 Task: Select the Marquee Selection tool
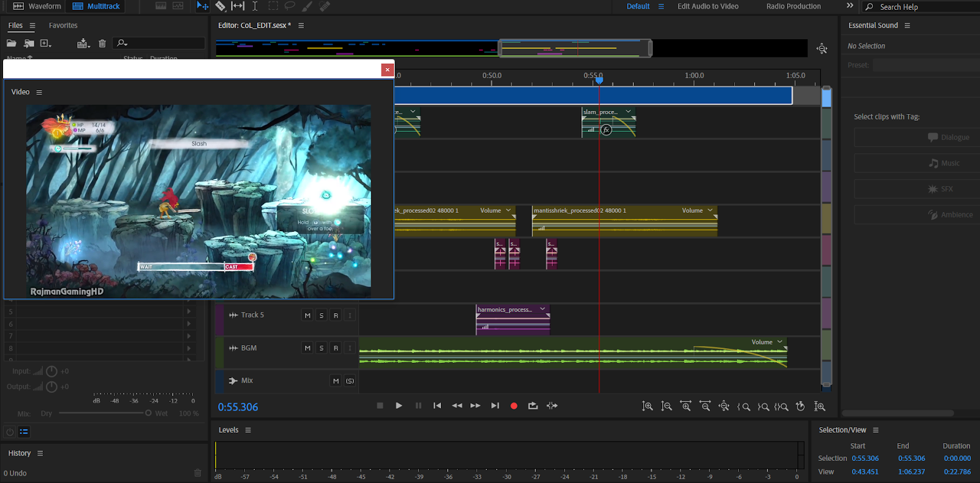(x=273, y=6)
